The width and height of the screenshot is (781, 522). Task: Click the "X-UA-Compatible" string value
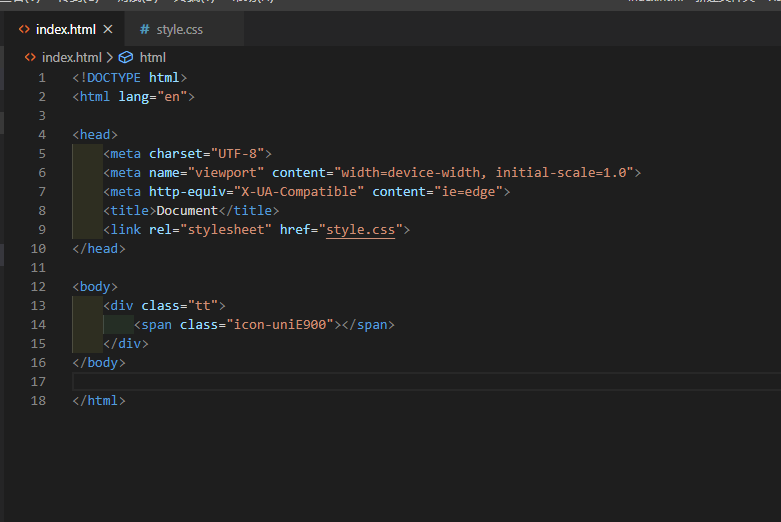[x=299, y=192]
